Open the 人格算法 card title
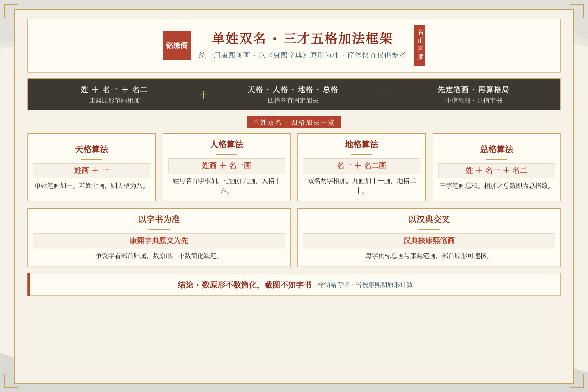 coord(226,144)
